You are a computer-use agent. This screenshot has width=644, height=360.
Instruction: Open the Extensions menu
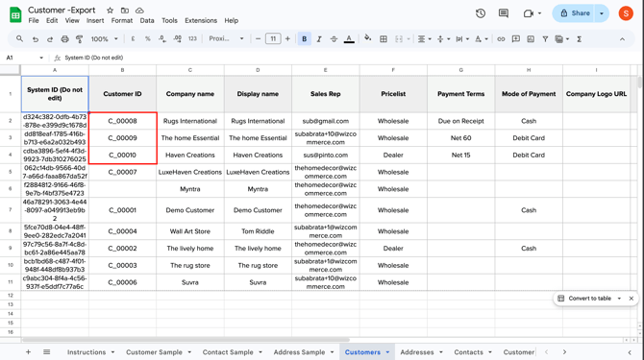[x=201, y=20]
